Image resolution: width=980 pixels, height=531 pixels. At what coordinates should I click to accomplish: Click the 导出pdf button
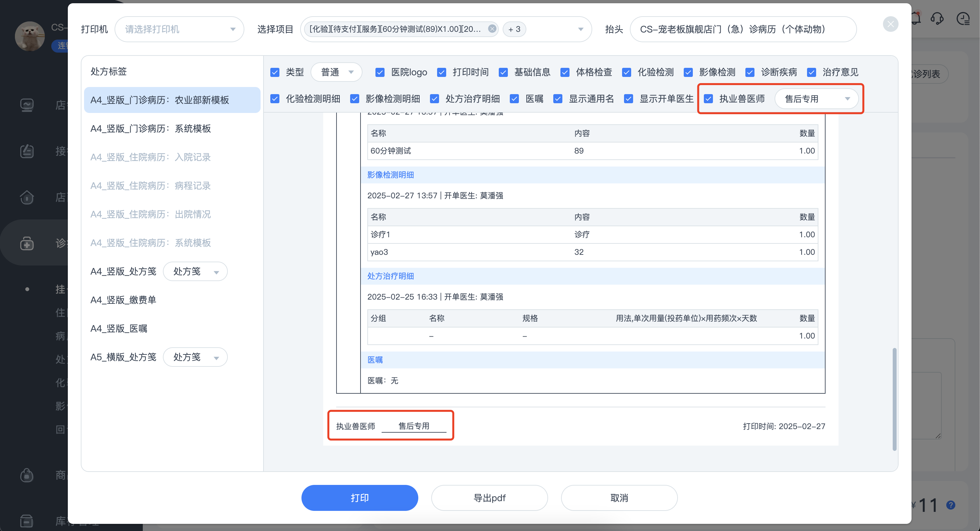tap(489, 498)
